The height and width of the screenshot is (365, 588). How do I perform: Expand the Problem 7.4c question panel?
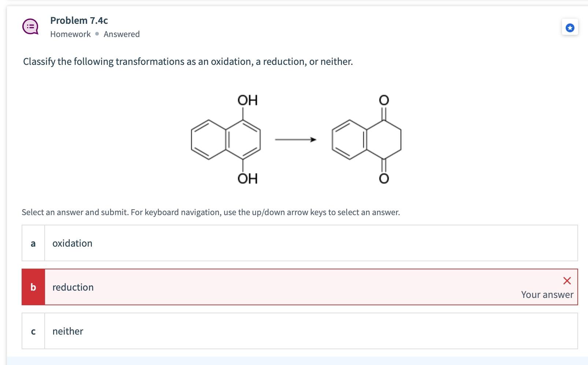(78, 20)
